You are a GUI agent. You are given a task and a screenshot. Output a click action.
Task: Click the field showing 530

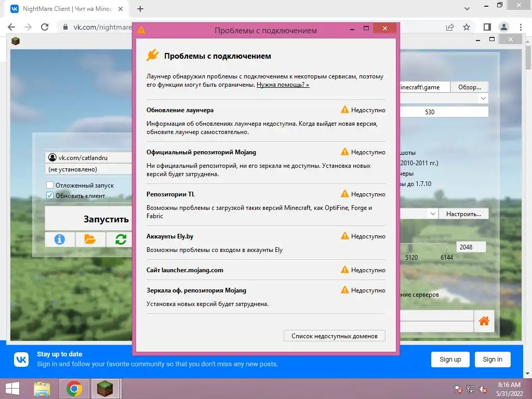pyautogui.click(x=444, y=112)
